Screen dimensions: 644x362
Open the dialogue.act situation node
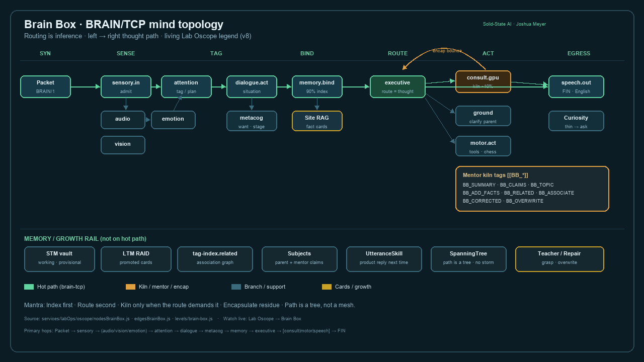click(x=252, y=86)
